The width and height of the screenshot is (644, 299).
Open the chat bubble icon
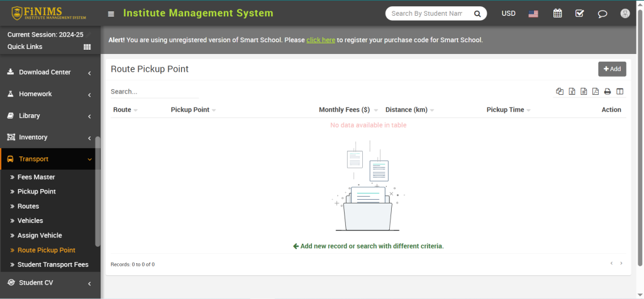click(602, 13)
